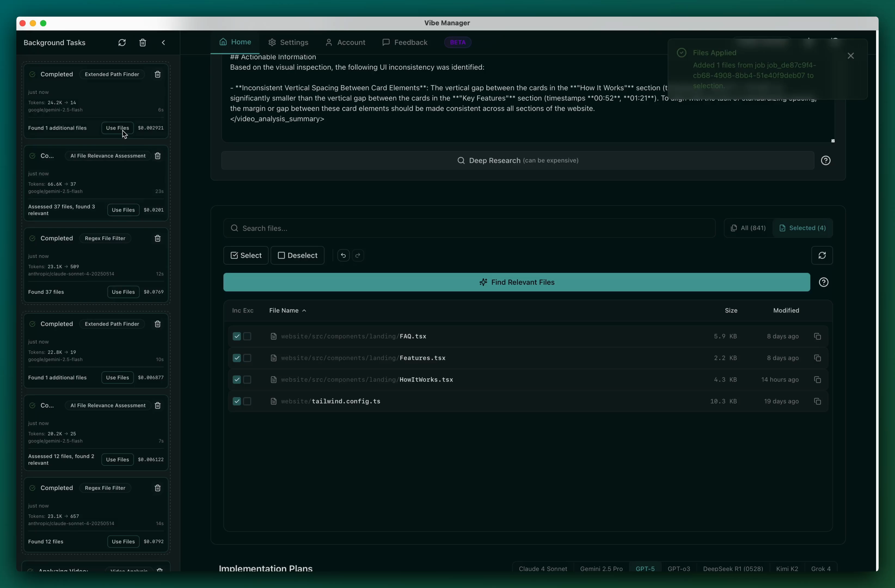Sort by Size column
Screen dimensions: 895x588
(731, 311)
